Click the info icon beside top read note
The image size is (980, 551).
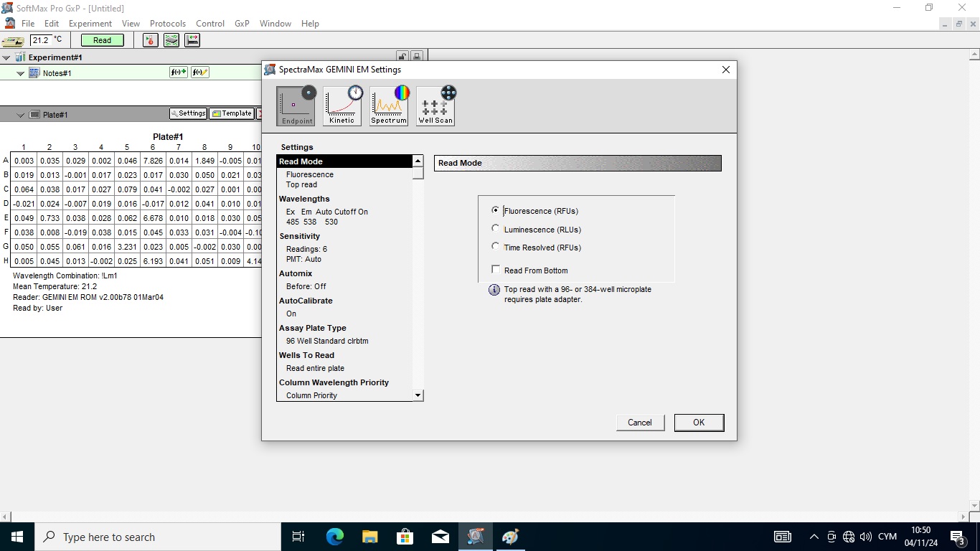coord(494,290)
